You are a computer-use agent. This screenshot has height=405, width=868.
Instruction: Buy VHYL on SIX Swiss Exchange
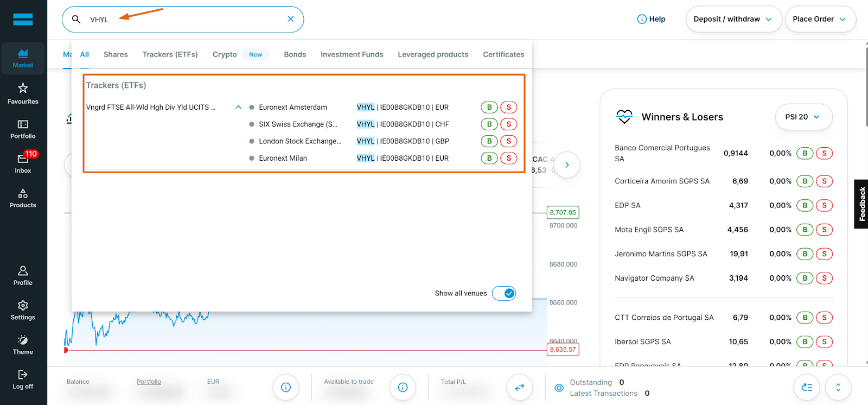(489, 124)
